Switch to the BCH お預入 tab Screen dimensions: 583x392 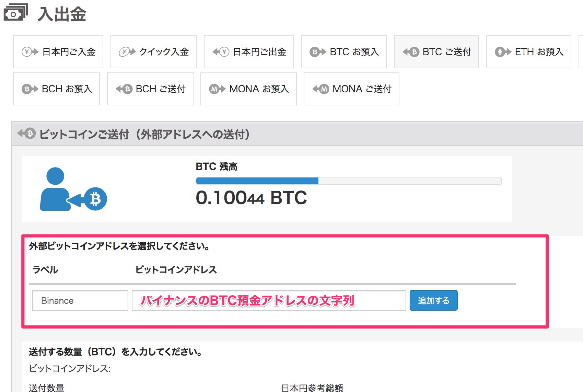[x=57, y=89]
